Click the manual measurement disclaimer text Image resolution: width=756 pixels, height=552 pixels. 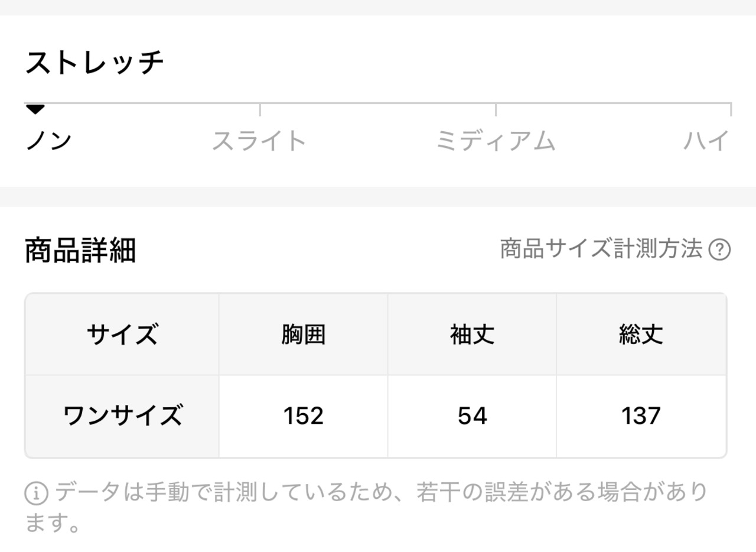(378, 492)
